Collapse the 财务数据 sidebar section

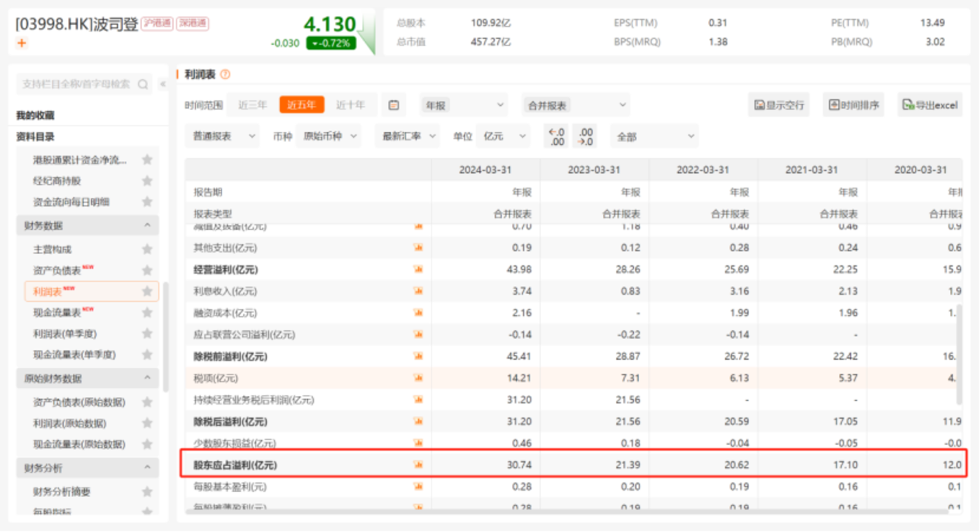[147, 225]
